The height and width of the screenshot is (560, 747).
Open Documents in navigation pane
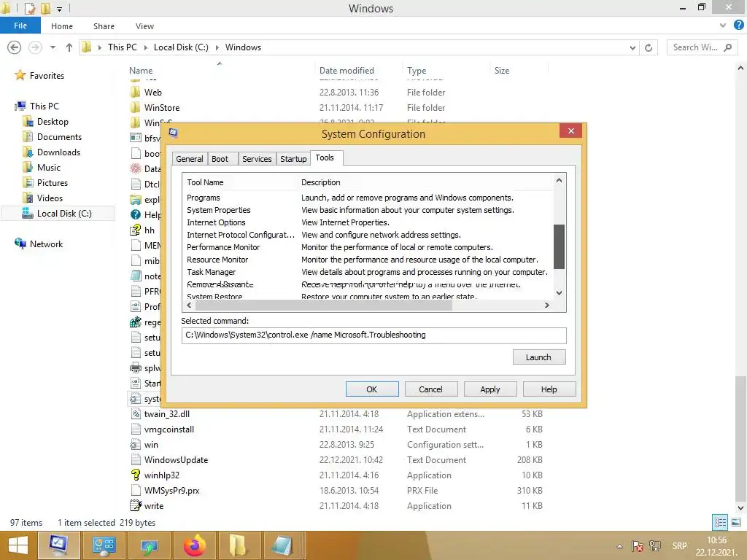tap(59, 136)
